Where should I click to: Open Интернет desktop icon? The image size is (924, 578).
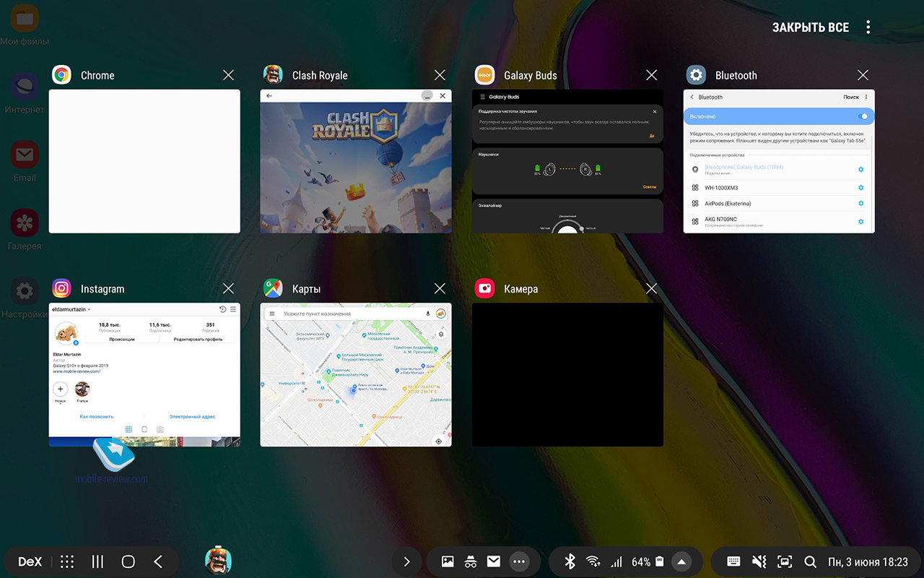25,93
